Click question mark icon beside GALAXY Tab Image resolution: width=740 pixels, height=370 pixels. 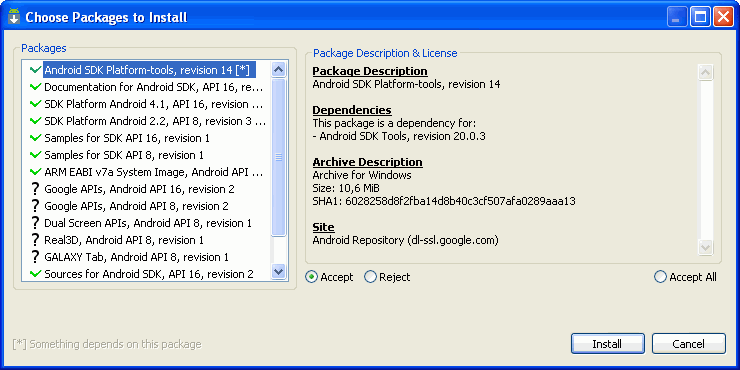[35, 257]
